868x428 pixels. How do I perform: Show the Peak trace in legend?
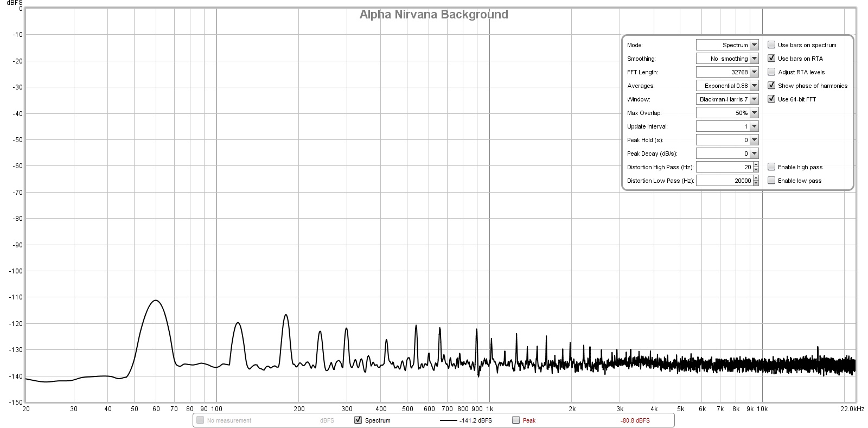516,420
